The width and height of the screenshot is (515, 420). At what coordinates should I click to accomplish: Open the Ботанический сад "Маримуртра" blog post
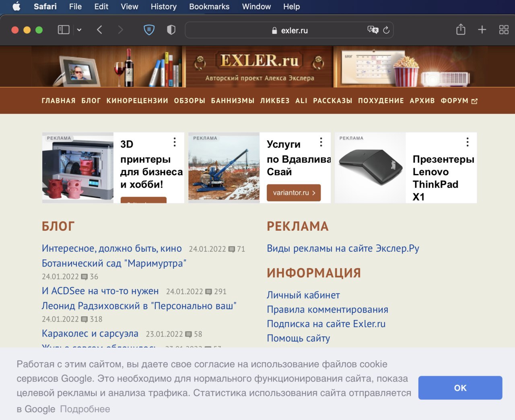pyautogui.click(x=114, y=263)
